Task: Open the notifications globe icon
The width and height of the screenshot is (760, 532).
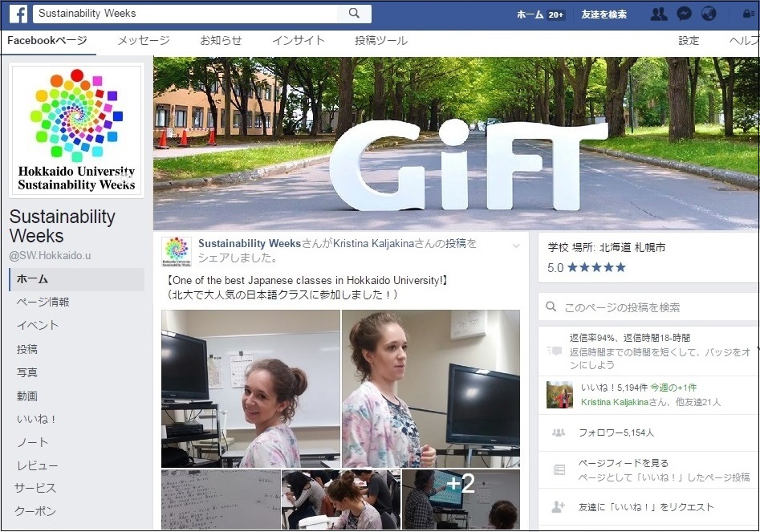Action: coord(709,14)
